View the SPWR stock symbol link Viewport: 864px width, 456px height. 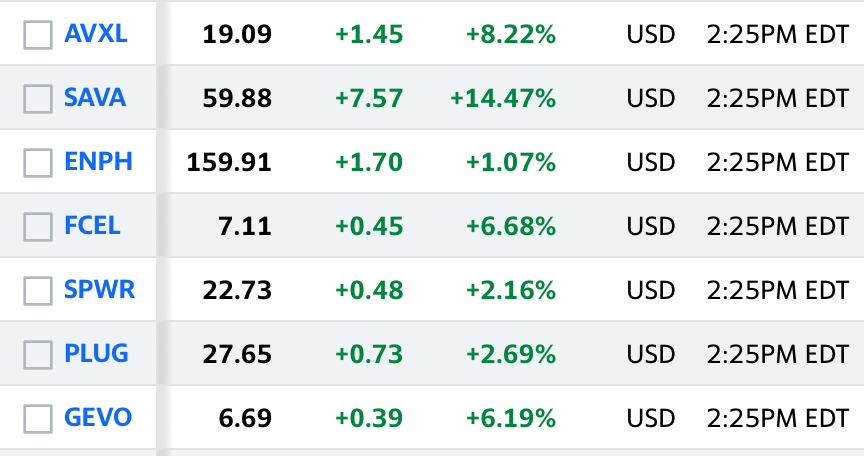point(99,289)
